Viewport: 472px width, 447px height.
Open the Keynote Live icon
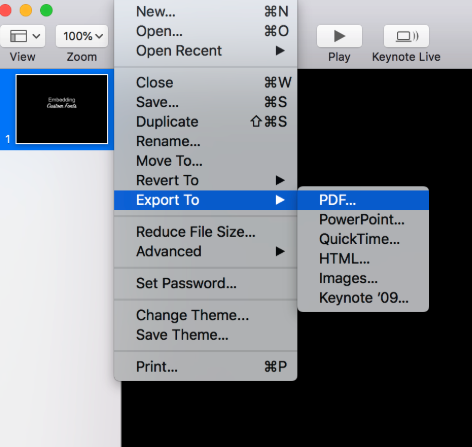tap(406, 36)
